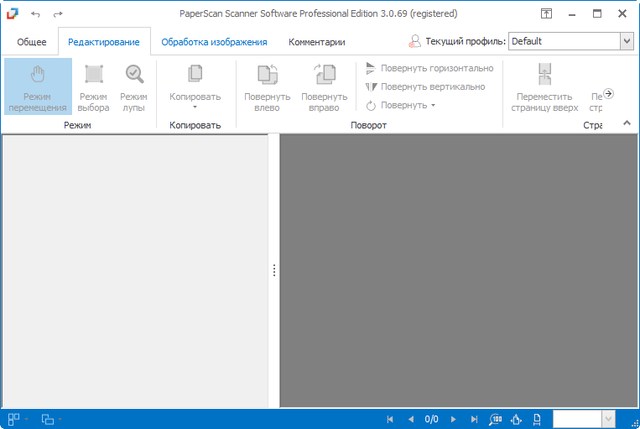Open the zoom level combo box in status bar

(x=607, y=419)
